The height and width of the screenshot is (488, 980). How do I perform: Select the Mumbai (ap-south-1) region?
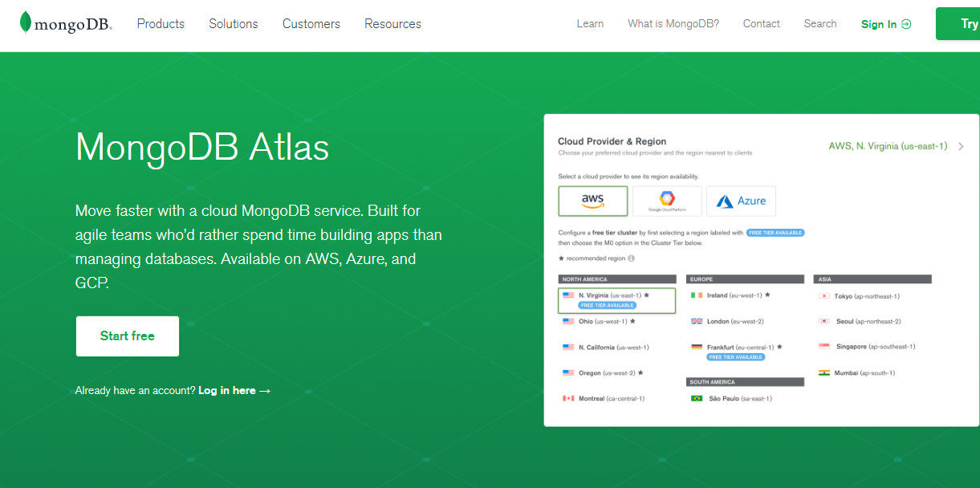pyautogui.click(x=856, y=373)
